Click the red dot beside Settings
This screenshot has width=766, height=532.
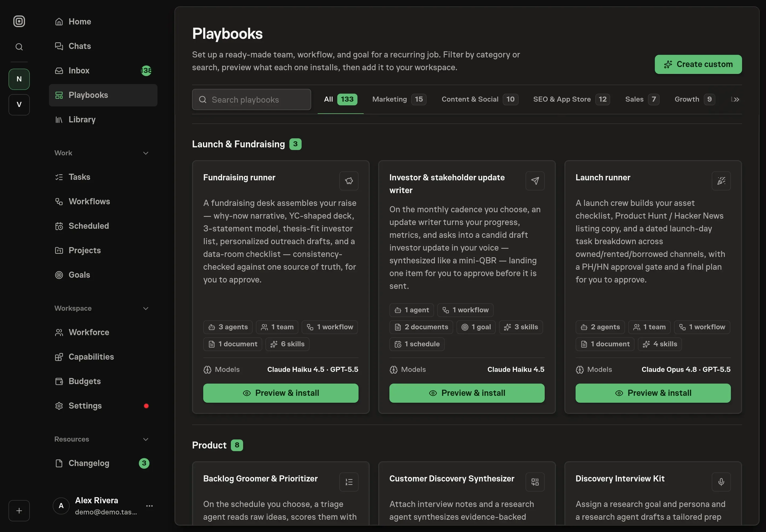coord(146,406)
